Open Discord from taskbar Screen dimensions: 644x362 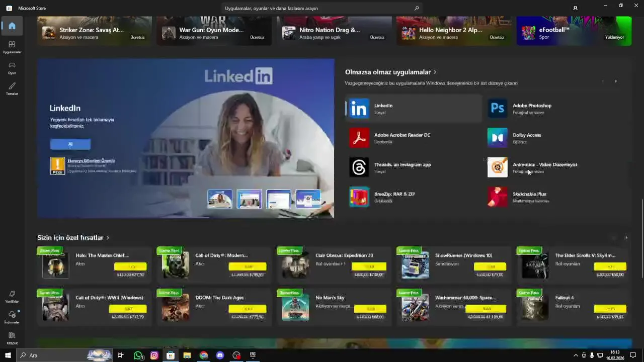click(220, 355)
